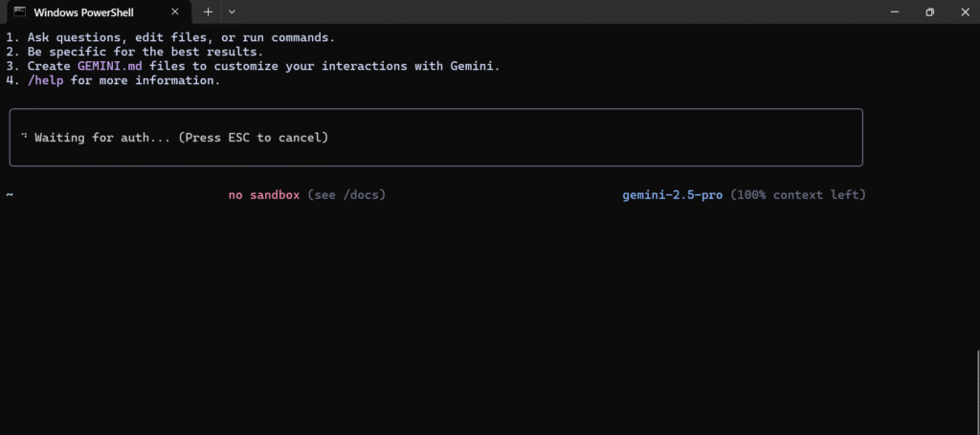Click the 100% context left indicator

(798, 195)
